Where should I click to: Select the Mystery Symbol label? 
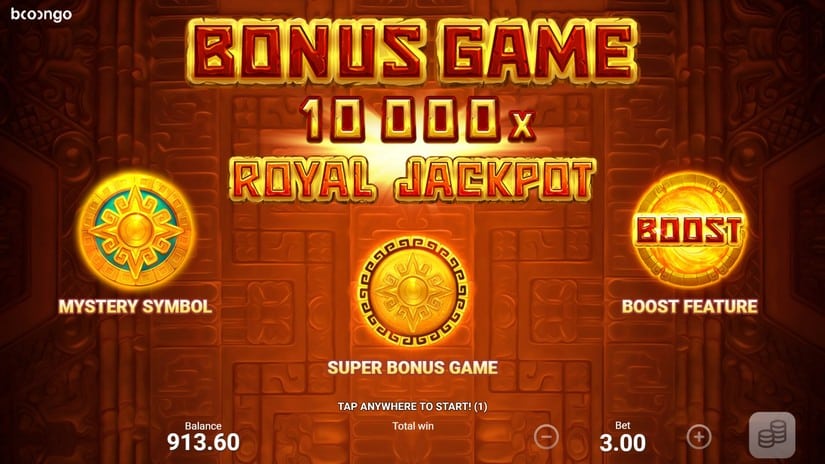tap(135, 307)
